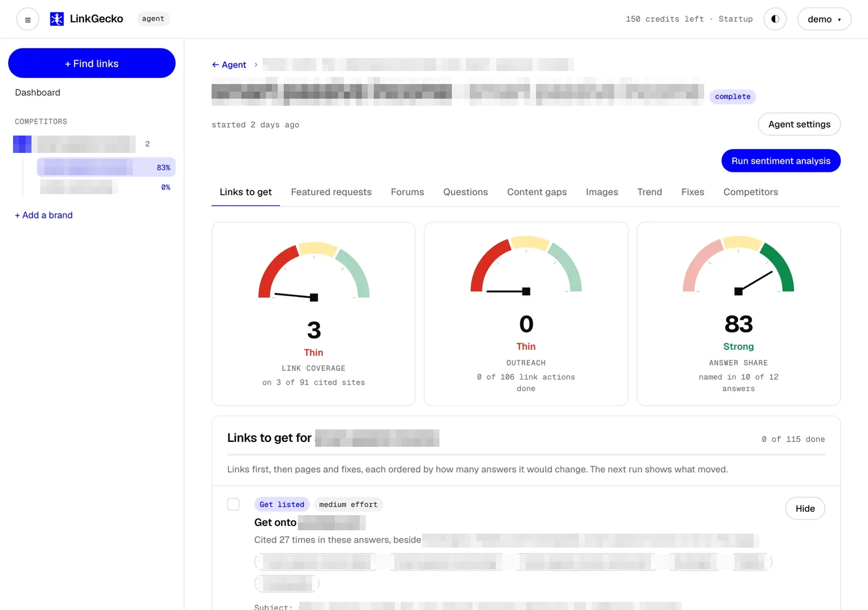Click the 'medium effort' tag
Image resolution: width=868 pixels, height=610 pixels.
(348, 504)
